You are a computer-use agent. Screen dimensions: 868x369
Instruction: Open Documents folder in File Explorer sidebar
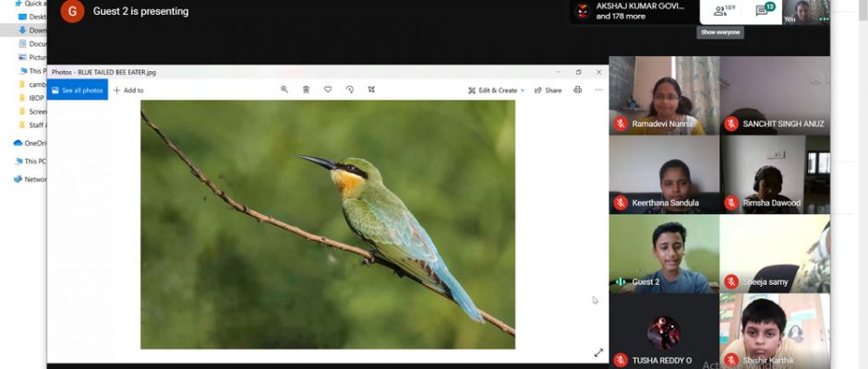(32, 43)
